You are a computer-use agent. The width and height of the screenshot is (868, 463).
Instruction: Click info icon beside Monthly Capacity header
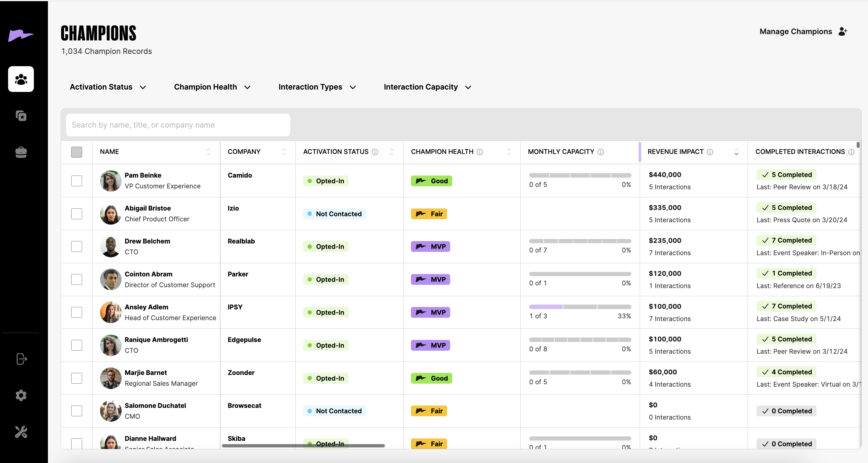[601, 152]
